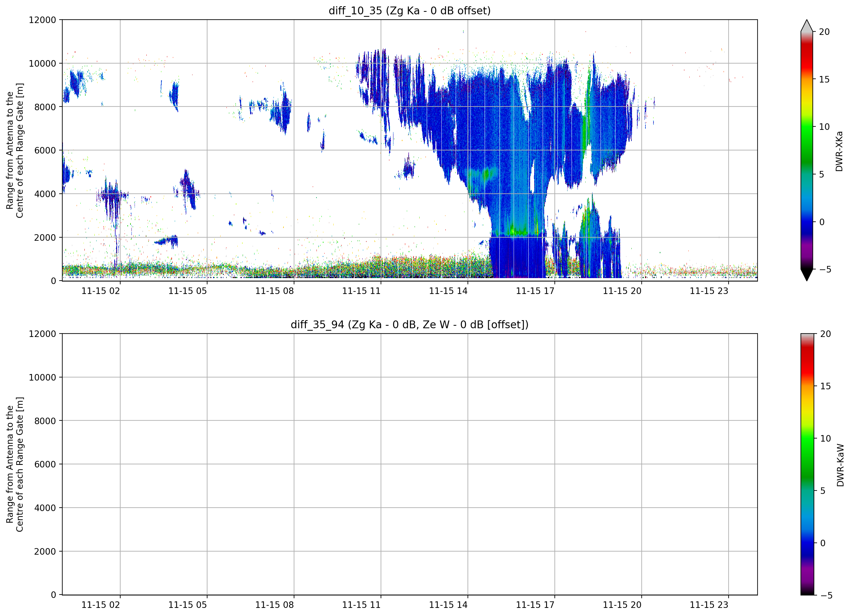This screenshot has width=851, height=616.
Task: Click tick "11-15 08" under diff_35_94 plot
Action: click(x=274, y=605)
